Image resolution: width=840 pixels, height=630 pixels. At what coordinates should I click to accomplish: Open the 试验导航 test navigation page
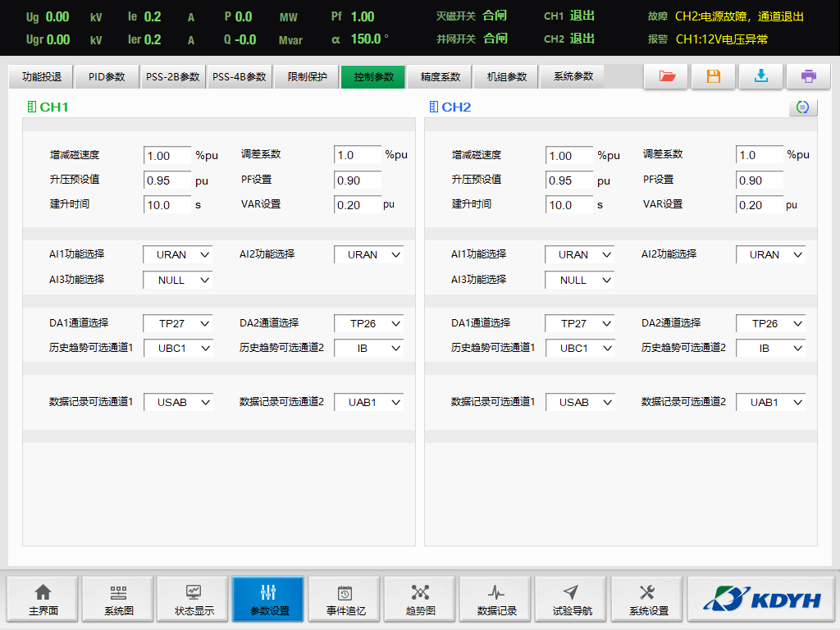[572, 600]
